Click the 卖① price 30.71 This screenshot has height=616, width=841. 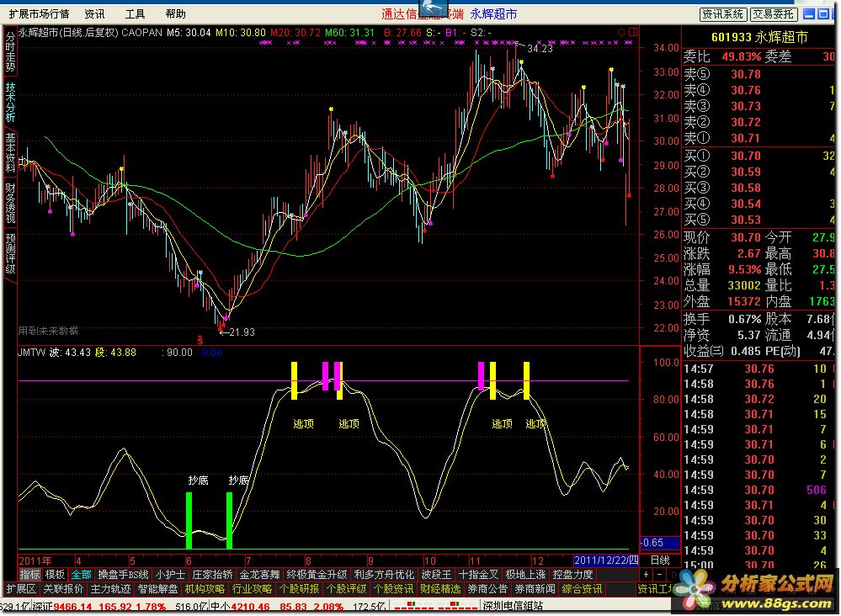746,138
